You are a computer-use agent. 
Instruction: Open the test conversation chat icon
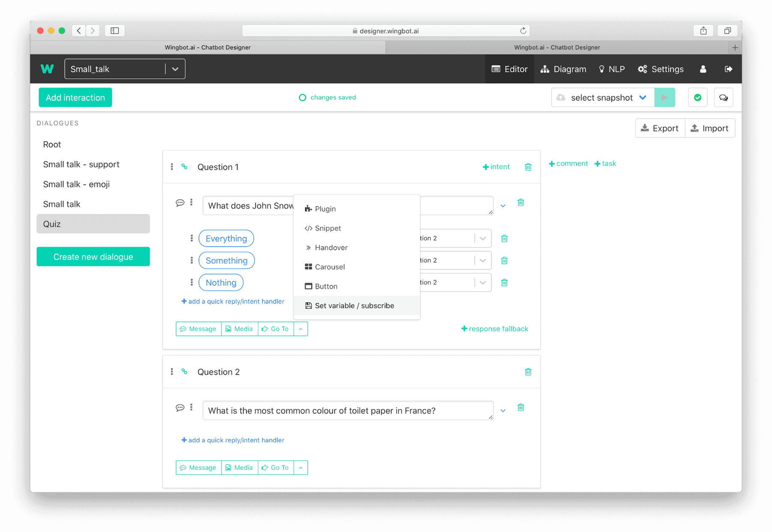tap(724, 97)
